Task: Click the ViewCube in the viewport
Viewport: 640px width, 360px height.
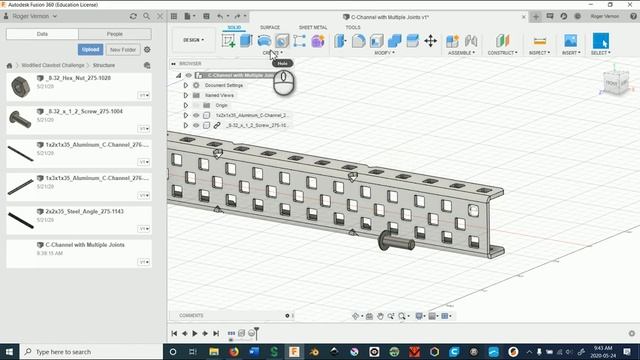Action: coord(616,83)
